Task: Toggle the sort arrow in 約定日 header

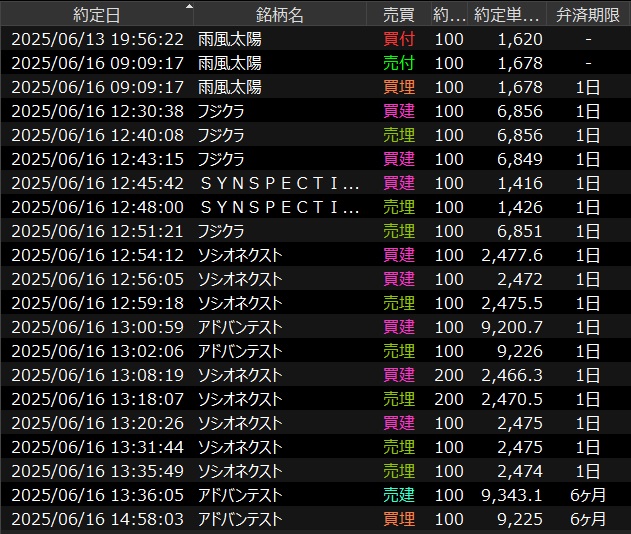Action: tap(188, 7)
